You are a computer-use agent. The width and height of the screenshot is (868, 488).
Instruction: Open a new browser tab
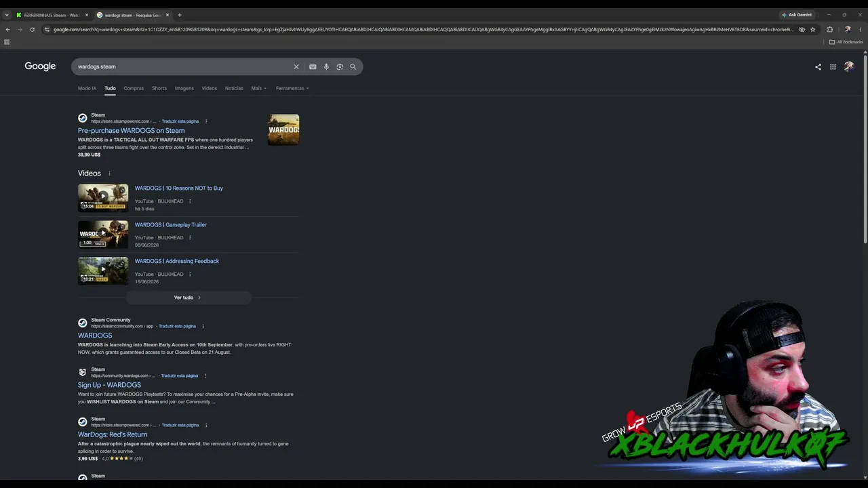pyautogui.click(x=180, y=15)
